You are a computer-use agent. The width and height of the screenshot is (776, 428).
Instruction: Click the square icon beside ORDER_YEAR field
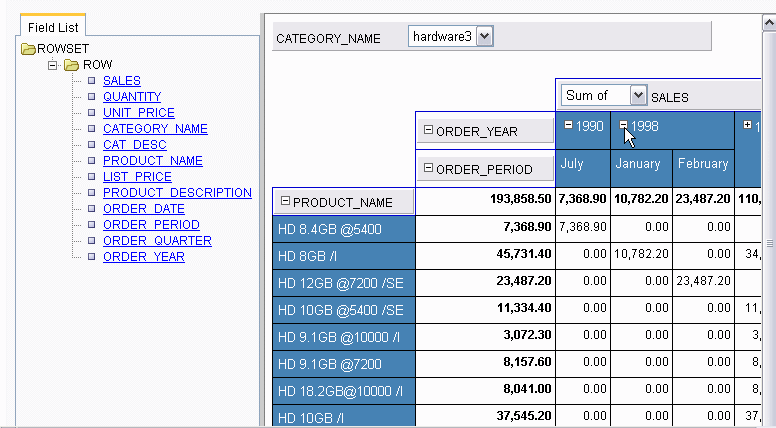click(x=91, y=257)
